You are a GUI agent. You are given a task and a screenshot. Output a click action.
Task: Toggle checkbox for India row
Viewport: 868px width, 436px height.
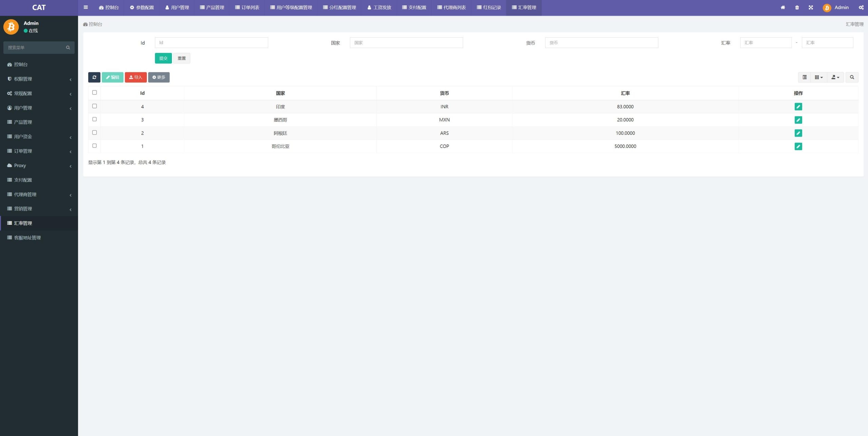[x=95, y=106]
